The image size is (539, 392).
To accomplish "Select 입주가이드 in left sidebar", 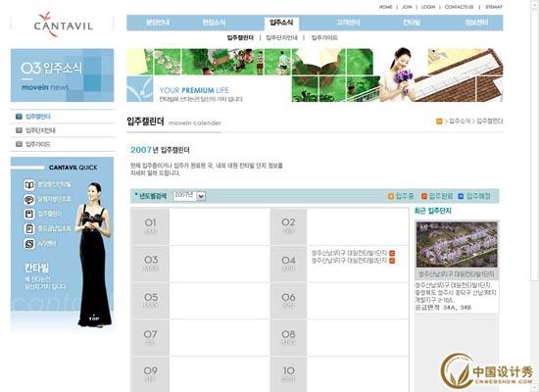I will tap(38, 144).
